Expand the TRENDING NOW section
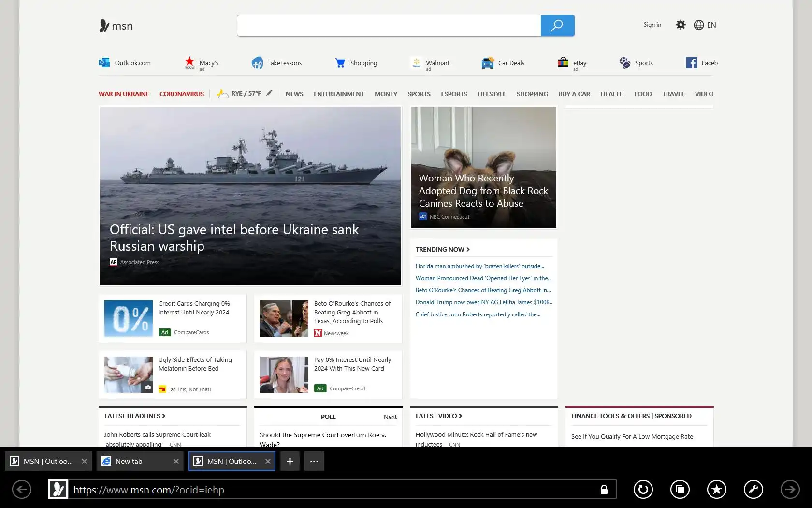The height and width of the screenshot is (508, 812). [x=442, y=249]
